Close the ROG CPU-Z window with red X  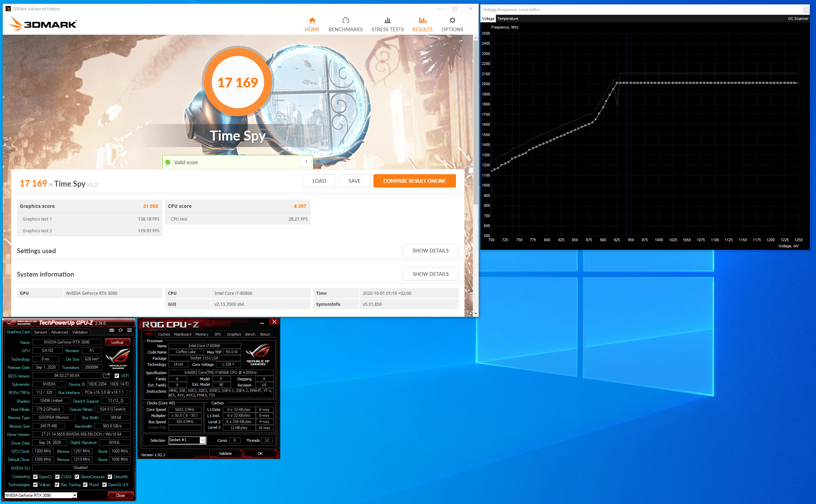coord(274,322)
